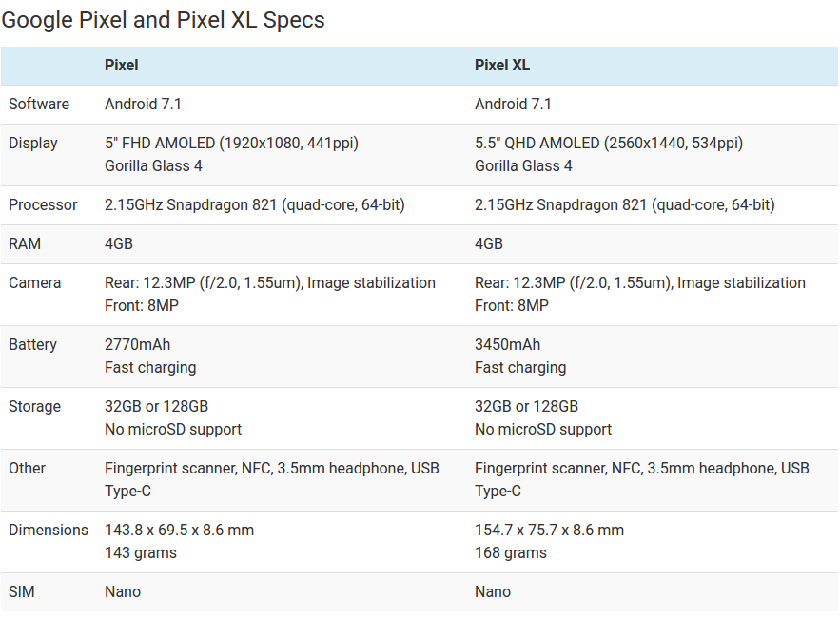Image resolution: width=840 pixels, height=618 pixels.
Task: Click the "Processor" row label
Action: [x=43, y=205]
